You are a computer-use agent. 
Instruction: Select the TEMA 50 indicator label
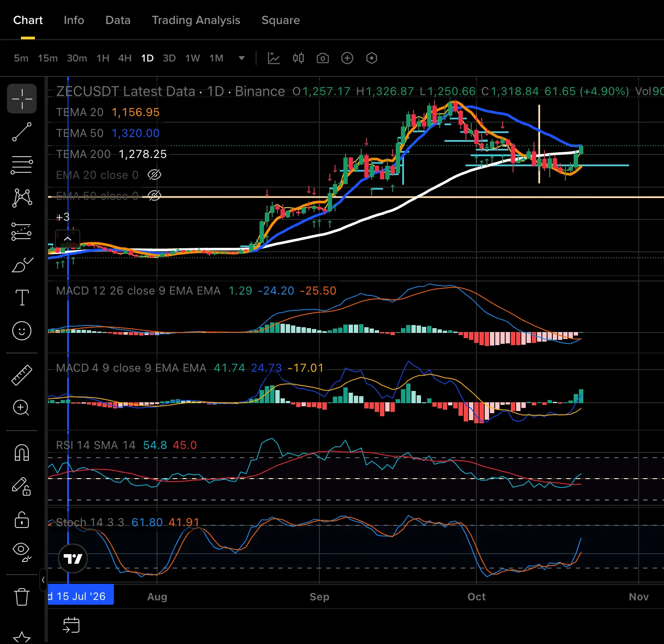[80, 133]
